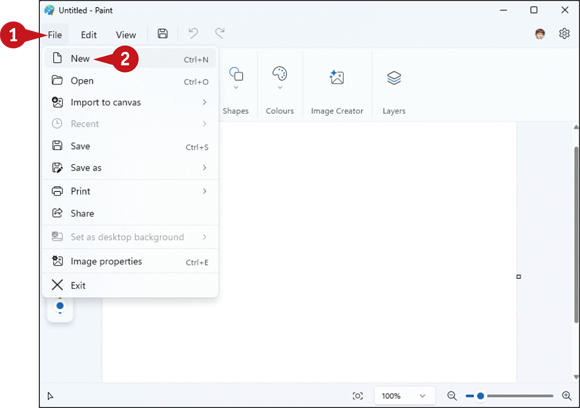Click the Ctrl+E shortcut text
This screenshot has width=580, height=408.
[197, 262]
